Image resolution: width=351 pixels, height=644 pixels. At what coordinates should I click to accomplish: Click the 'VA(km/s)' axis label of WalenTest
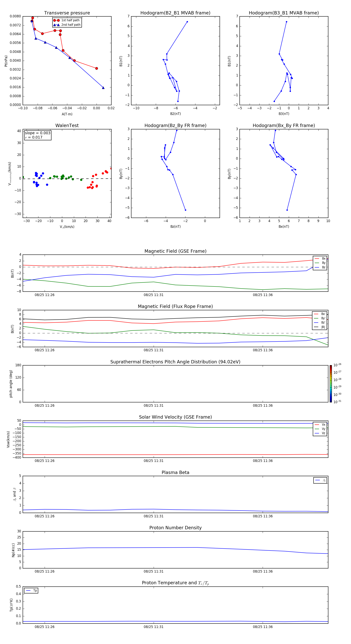click(67, 227)
